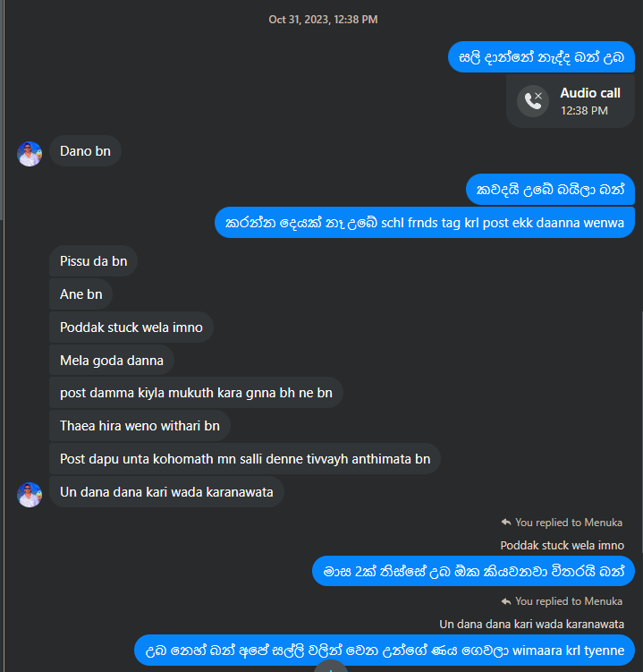The height and width of the screenshot is (672, 643).
Task: Jump to latest with the down-arrow button
Action: [x=330, y=667]
